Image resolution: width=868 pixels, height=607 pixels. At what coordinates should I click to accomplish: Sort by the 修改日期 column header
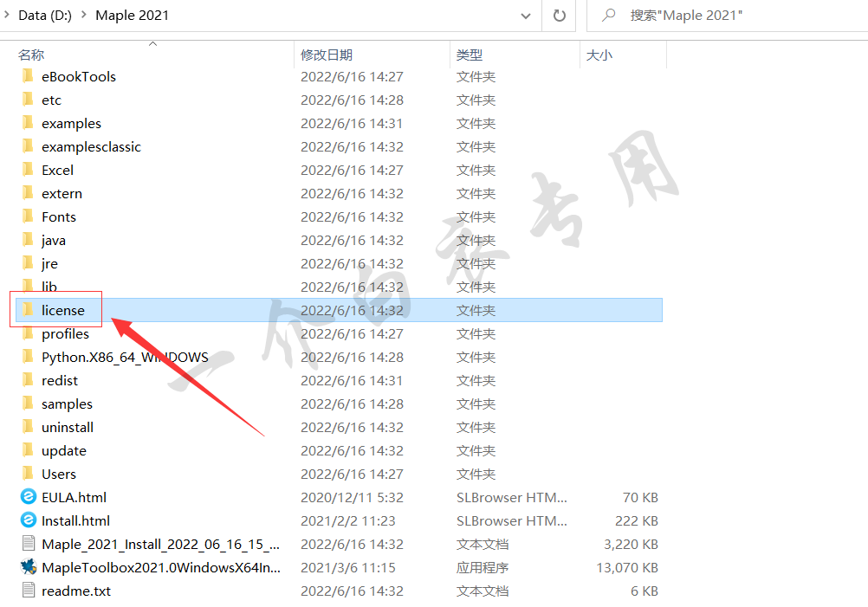click(x=327, y=55)
